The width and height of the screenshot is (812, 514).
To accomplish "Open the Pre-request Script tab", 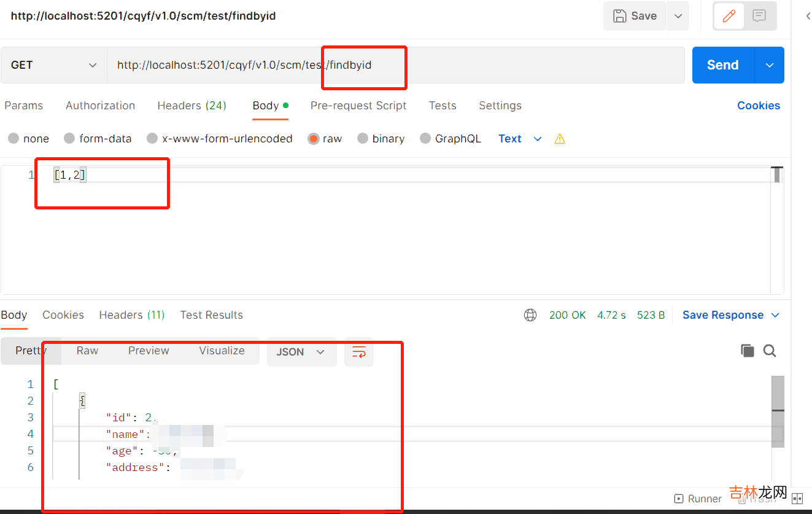I will pyautogui.click(x=358, y=106).
